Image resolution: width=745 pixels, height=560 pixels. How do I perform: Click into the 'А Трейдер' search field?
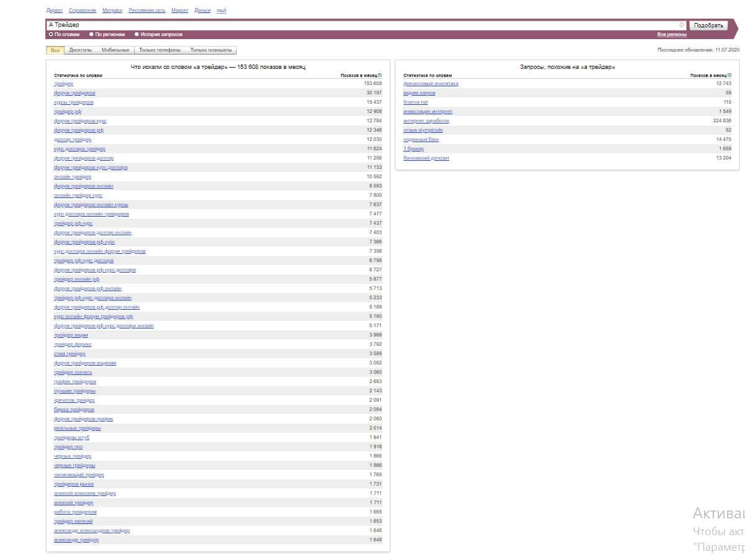(x=360, y=25)
